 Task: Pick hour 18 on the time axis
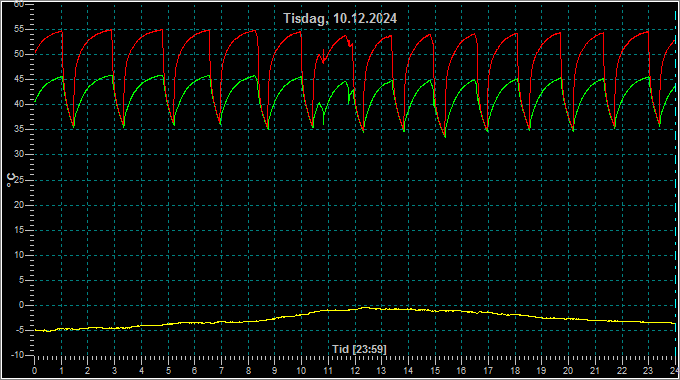tap(515, 371)
